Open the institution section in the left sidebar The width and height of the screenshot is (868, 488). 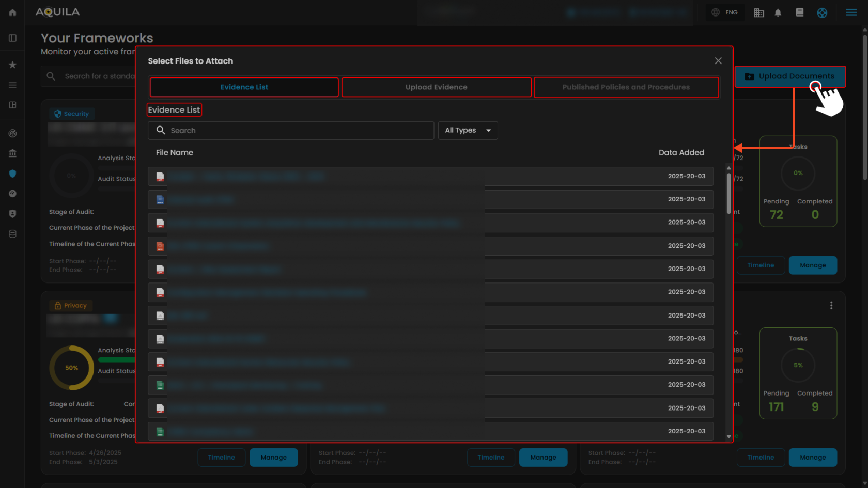click(x=12, y=153)
